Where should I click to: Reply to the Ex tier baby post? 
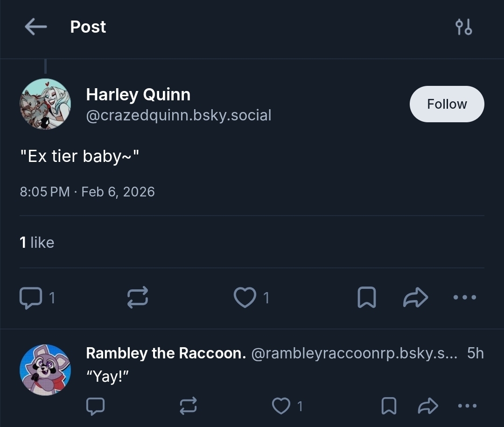pos(31,297)
